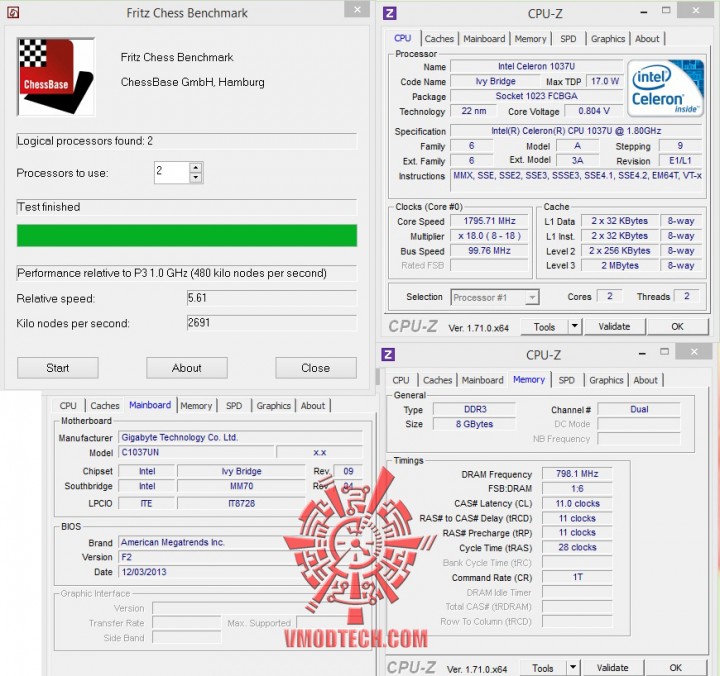Select Graphics tab in Memory CPU-Z window
The height and width of the screenshot is (676, 720).
(x=606, y=380)
